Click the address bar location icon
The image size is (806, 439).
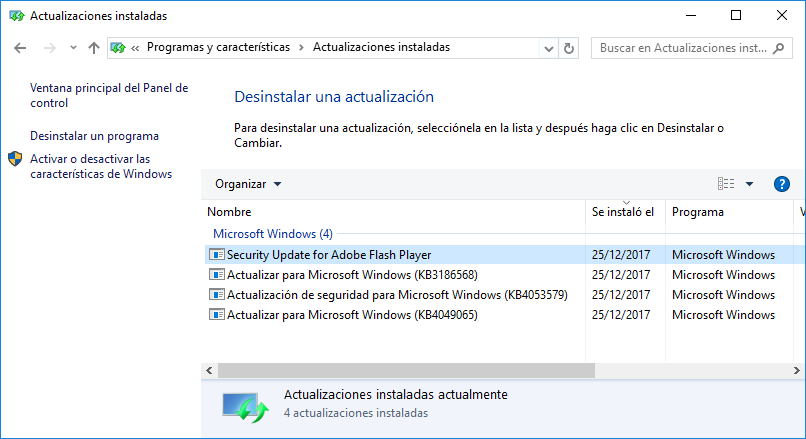pyautogui.click(x=118, y=48)
